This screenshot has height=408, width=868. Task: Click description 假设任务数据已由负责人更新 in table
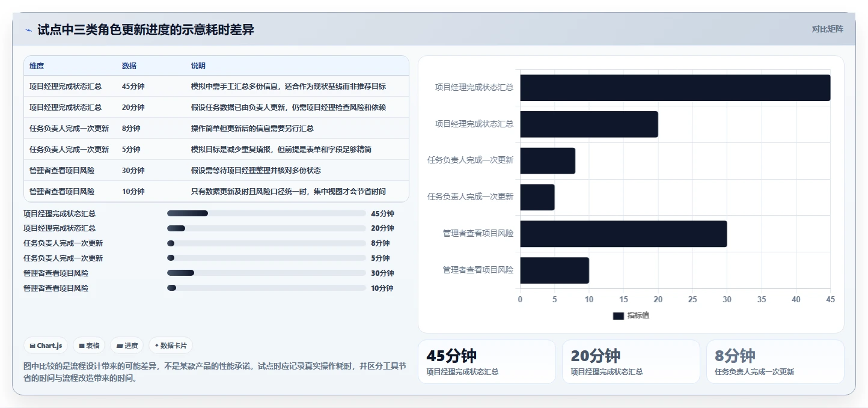click(x=289, y=108)
